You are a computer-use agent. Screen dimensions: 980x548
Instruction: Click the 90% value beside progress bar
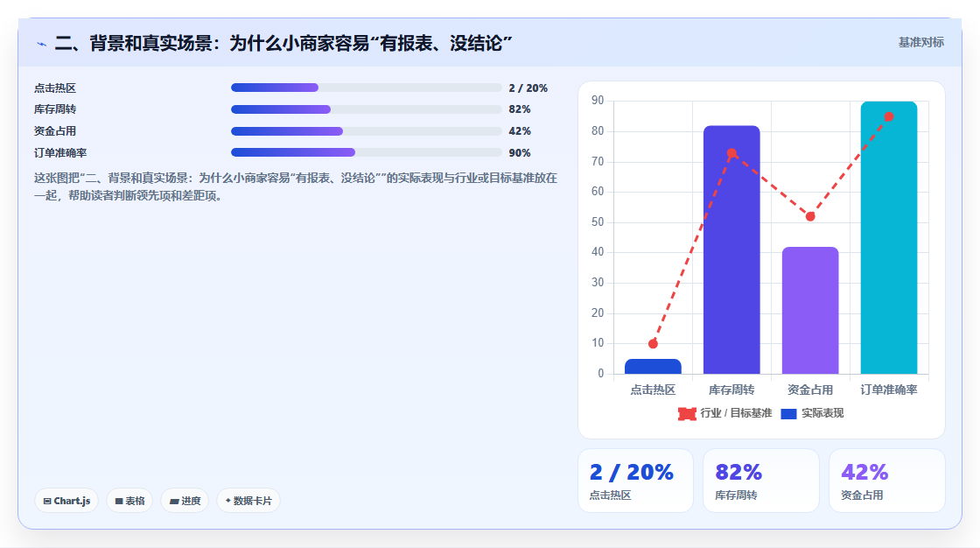[520, 153]
